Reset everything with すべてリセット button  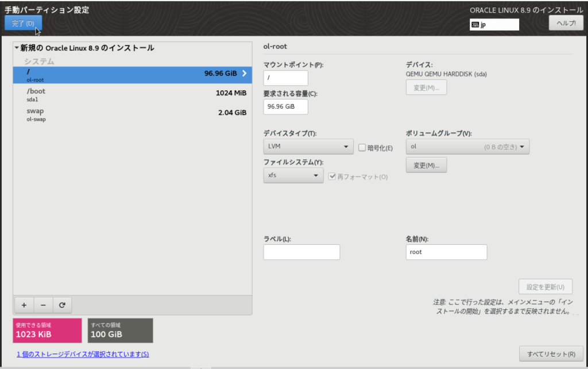click(x=551, y=355)
